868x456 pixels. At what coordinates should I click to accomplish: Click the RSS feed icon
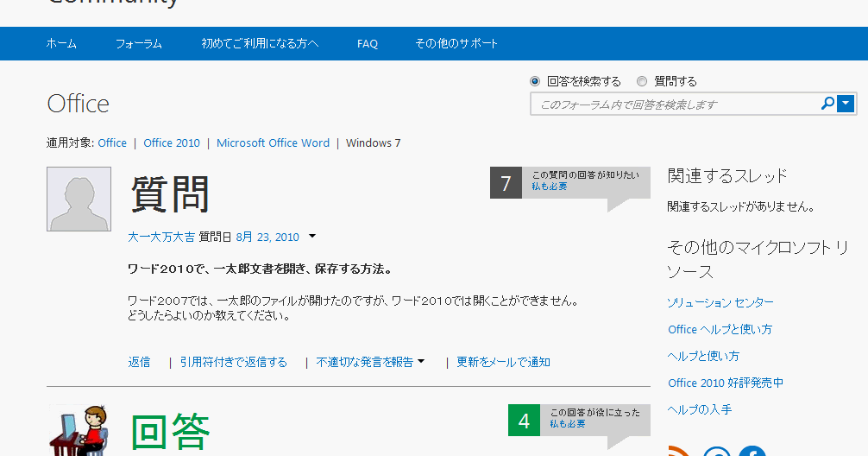click(681, 451)
